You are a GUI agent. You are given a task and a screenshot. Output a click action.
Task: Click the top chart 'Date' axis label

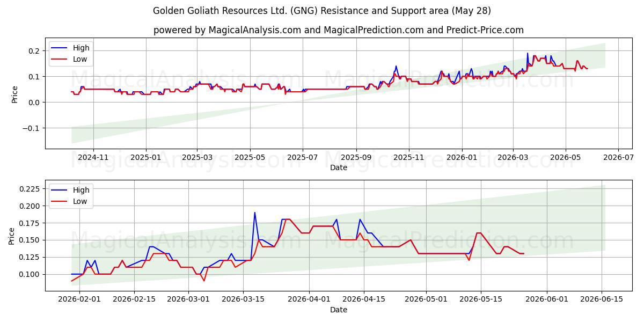coord(339,167)
